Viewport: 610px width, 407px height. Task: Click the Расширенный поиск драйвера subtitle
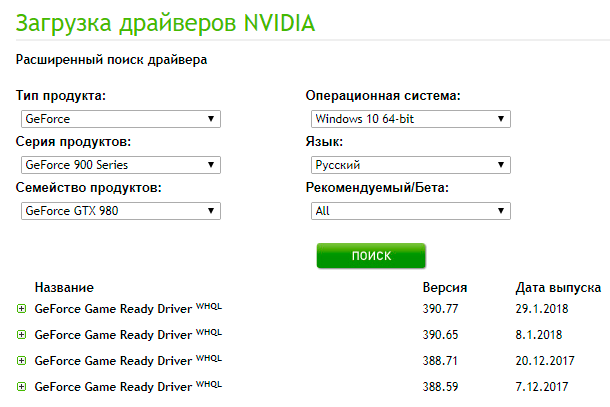point(111,60)
